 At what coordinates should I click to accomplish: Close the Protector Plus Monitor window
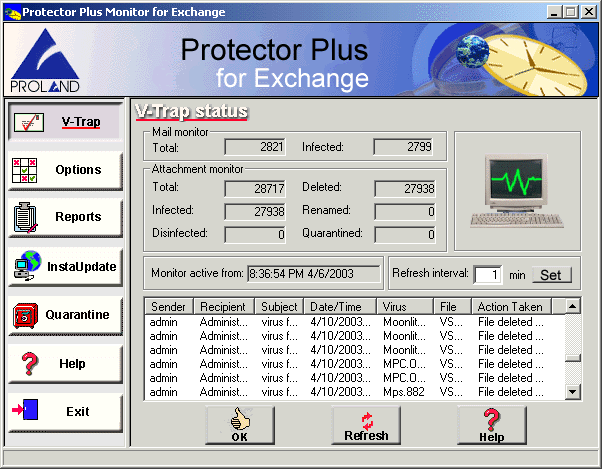589,12
